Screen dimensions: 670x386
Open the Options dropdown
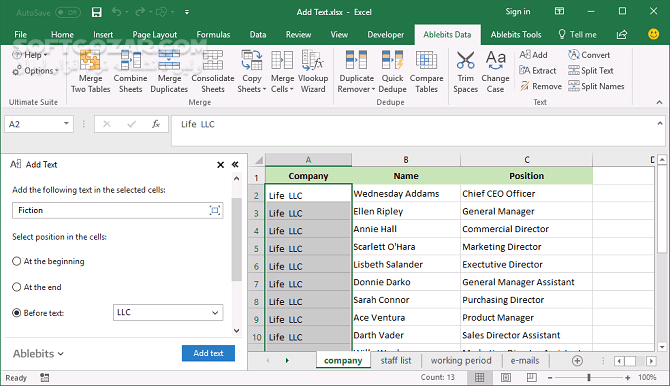coord(35,71)
